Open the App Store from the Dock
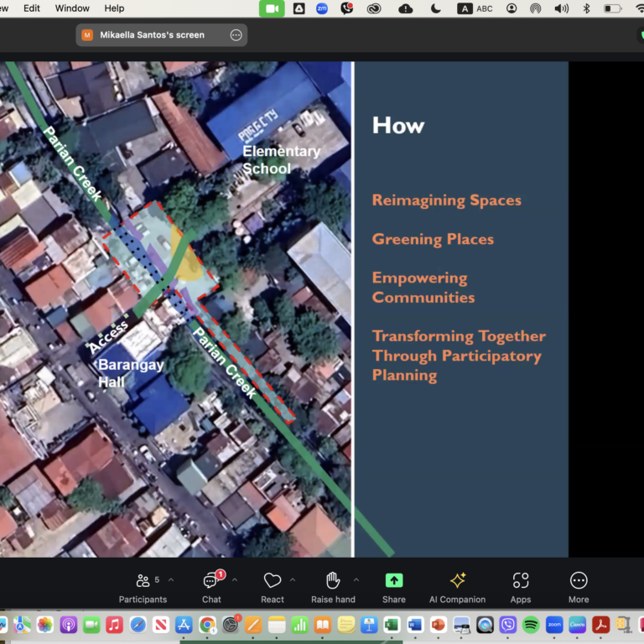Screen dimensions: 644x644 pyautogui.click(x=184, y=625)
